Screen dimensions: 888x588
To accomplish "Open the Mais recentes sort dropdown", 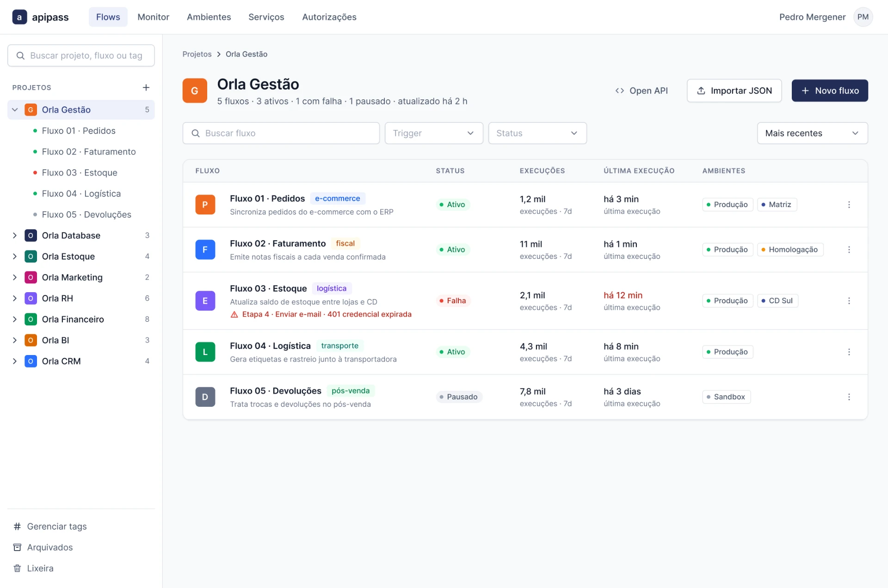I will pos(812,133).
